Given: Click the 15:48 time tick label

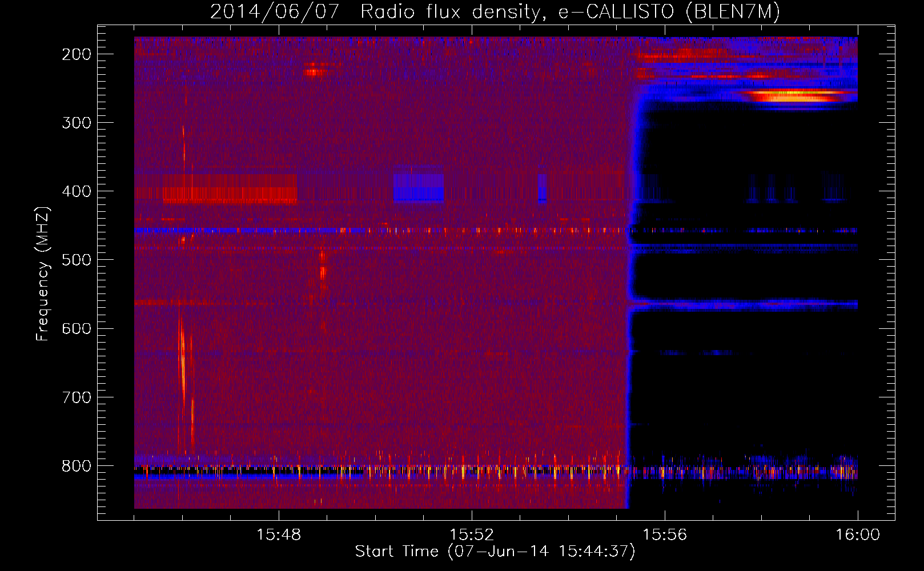Looking at the screenshot, I should 279,535.
